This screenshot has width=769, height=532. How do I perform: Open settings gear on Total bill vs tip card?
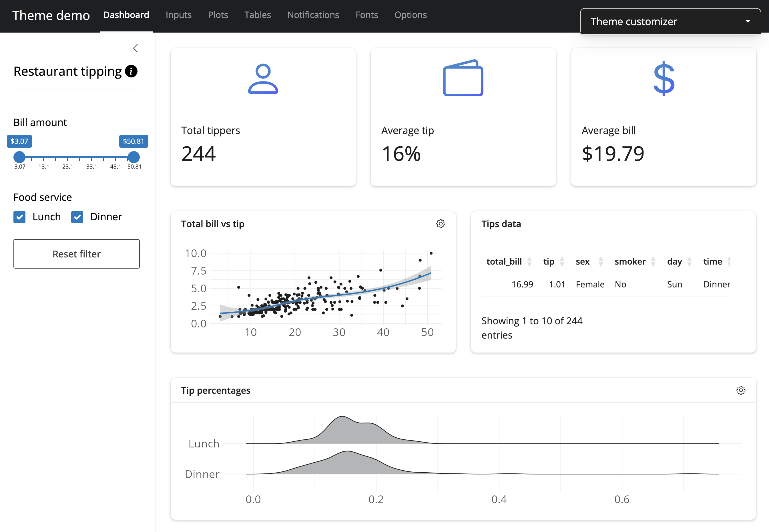pyautogui.click(x=441, y=224)
